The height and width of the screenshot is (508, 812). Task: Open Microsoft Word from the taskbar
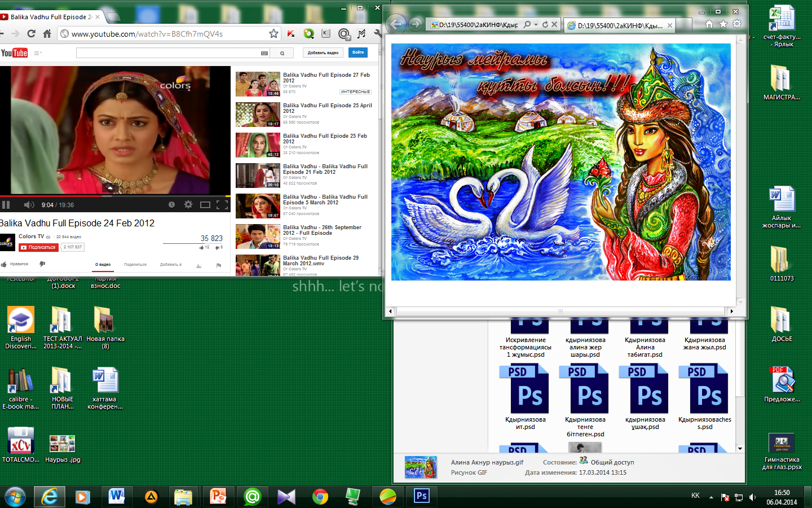tap(117, 497)
